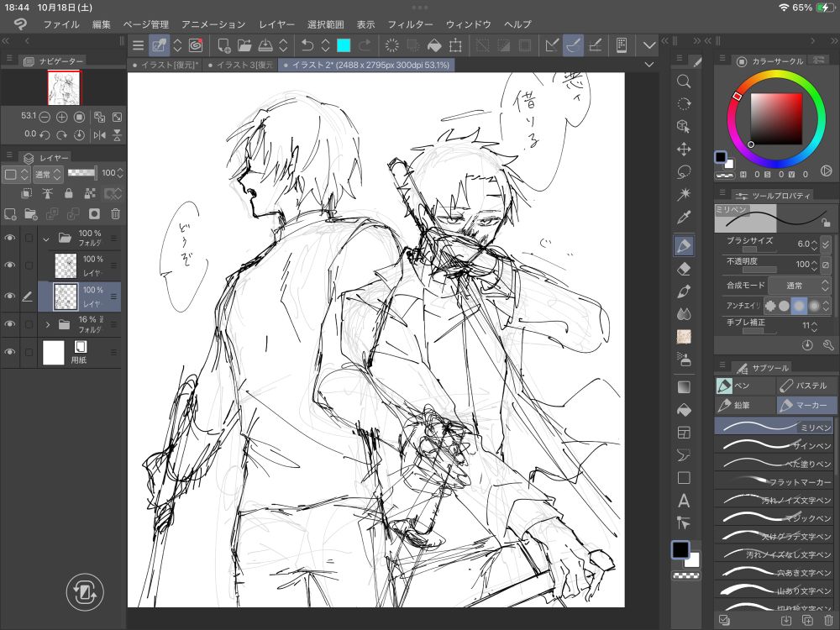Screen dimensions: 840x630
Task: Open the フィルター menu
Action: [x=410, y=24]
